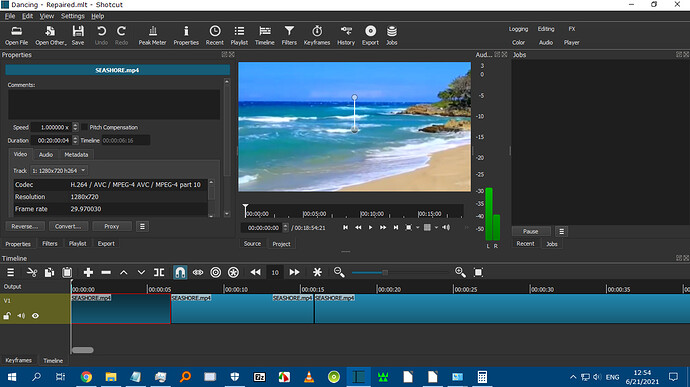690x387 pixels.
Task: Enable Pitch Compensation checkbox
Action: 84,127
